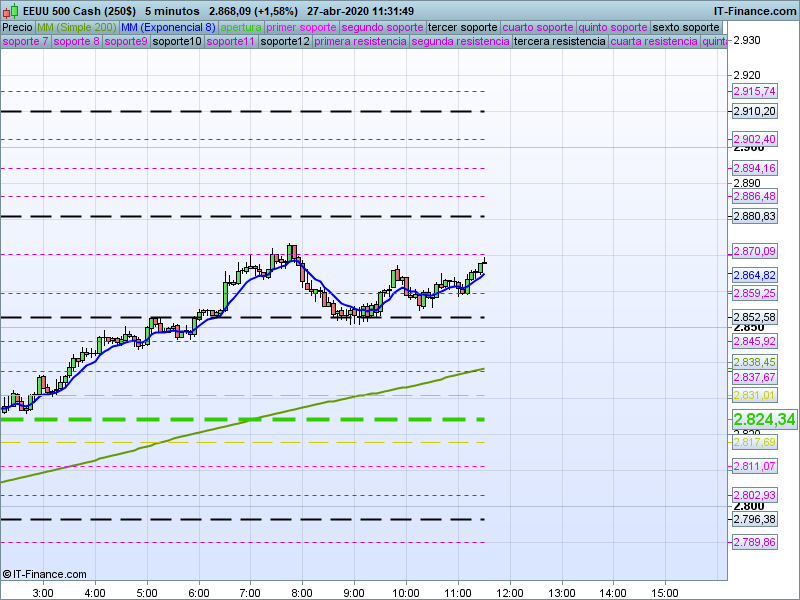The image size is (800, 600).
Task: Select the MM (Simple 200) indicator label
Action: 76,27
